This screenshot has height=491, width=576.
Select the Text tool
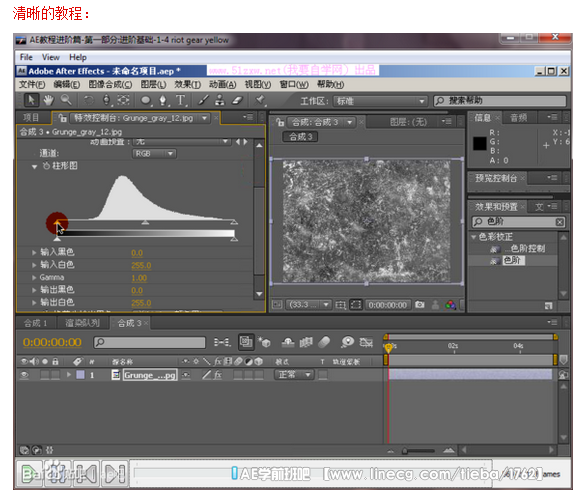[x=180, y=100]
